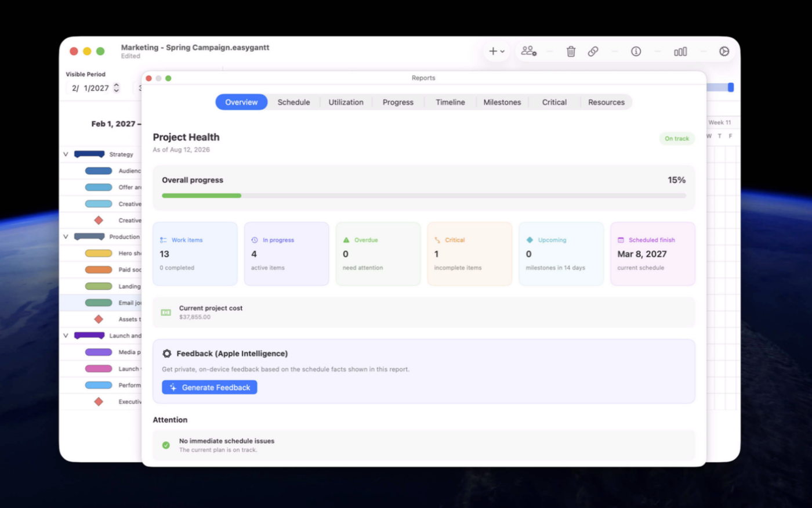Click the gear-clock icon at toolbar end

tap(724, 52)
